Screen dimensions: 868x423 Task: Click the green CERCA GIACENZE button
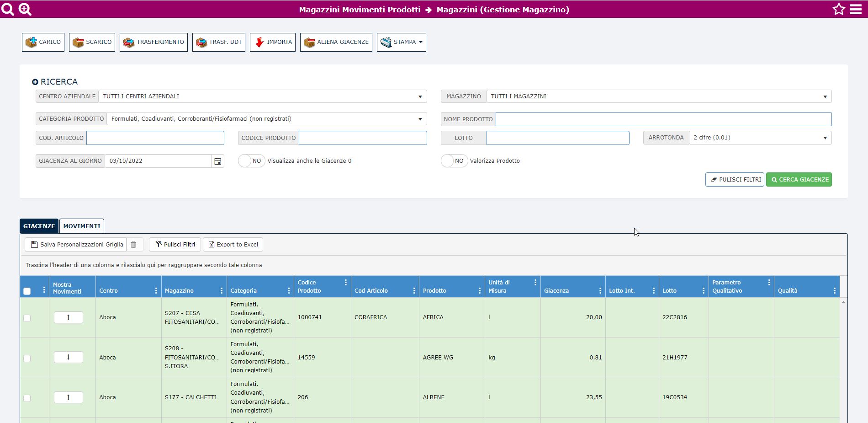click(799, 180)
